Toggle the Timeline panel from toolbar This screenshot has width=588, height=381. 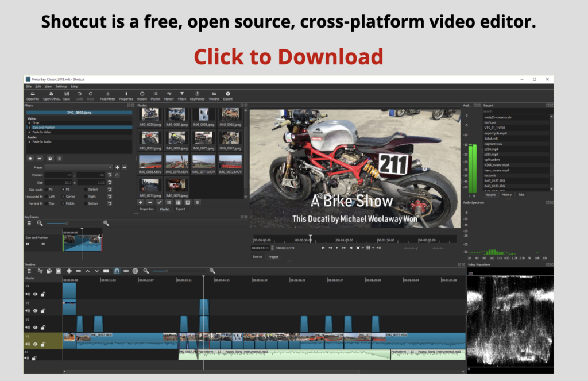pos(214,96)
